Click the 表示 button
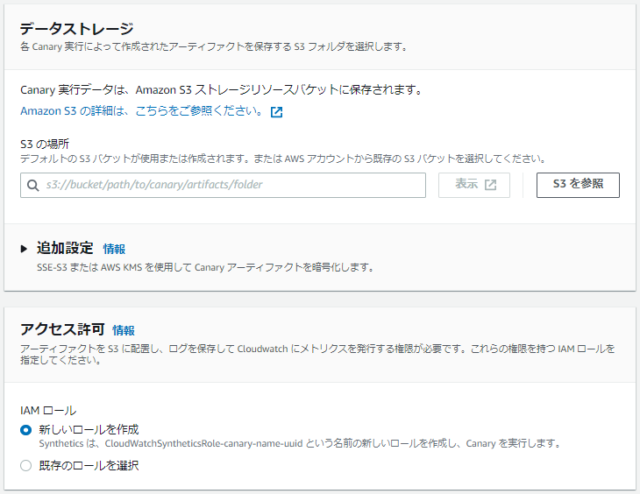The height and width of the screenshot is (494, 640). coord(474,185)
